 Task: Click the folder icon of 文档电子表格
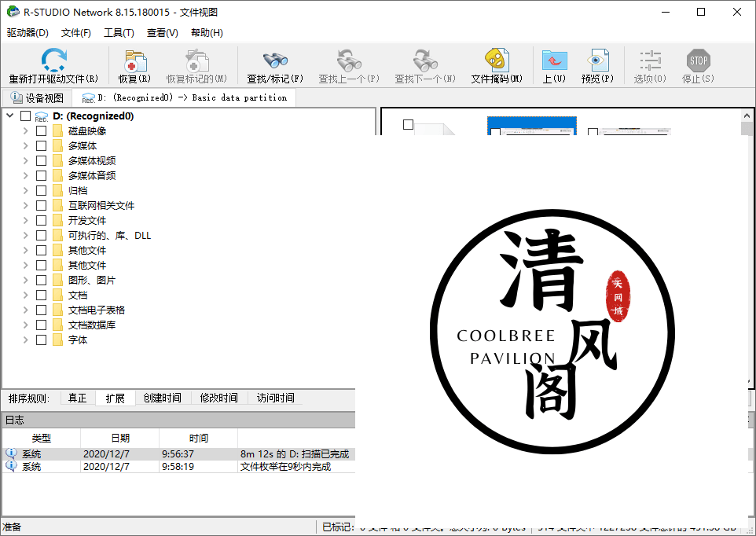pos(58,310)
